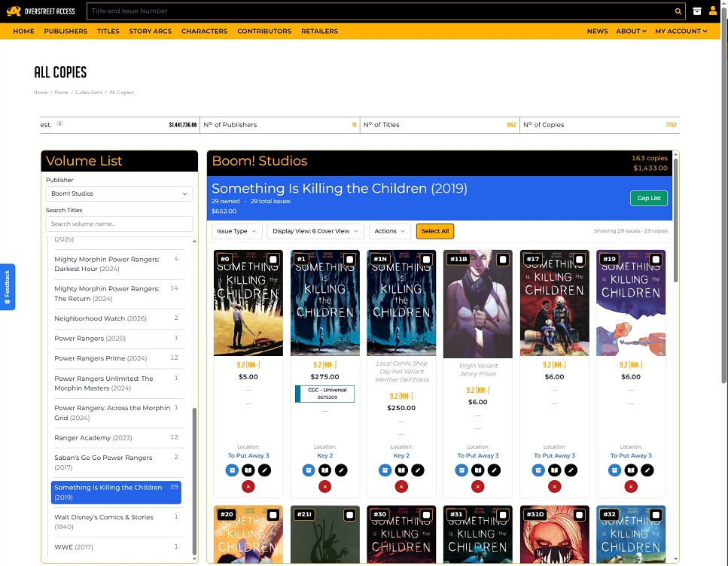Remove issue #1 with the red X icon
The width and height of the screenshot is (728, 566).
325,487
